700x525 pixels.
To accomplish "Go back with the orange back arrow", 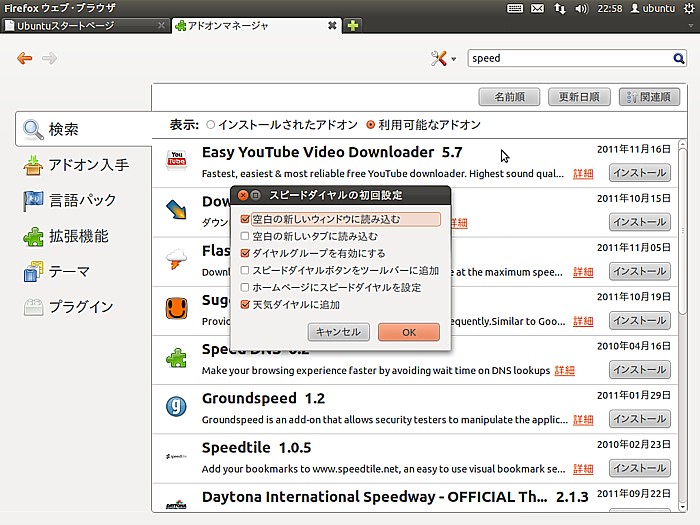I will (24, 58).
